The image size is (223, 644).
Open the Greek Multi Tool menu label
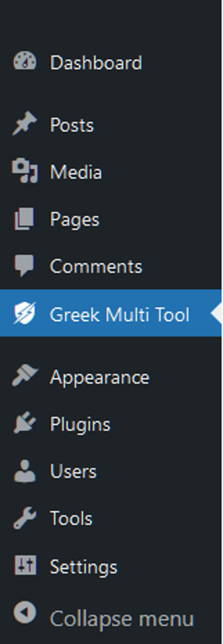point(120,315)
